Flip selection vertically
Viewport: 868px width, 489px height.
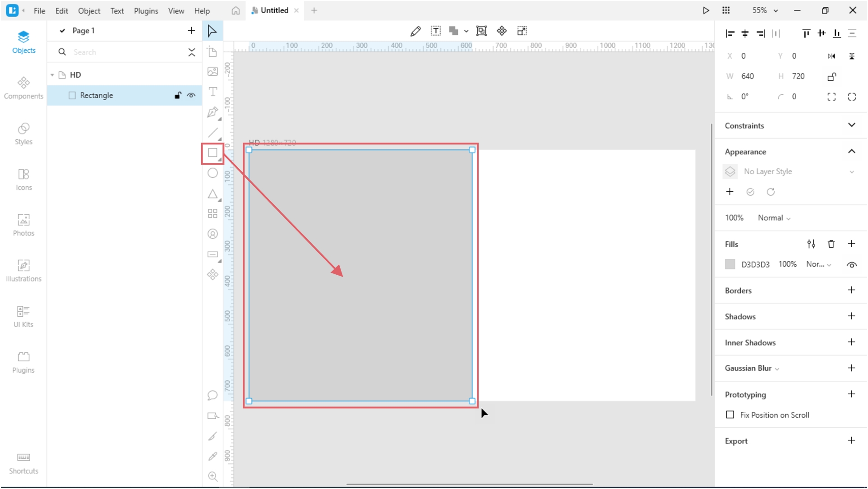pos(852,56)
